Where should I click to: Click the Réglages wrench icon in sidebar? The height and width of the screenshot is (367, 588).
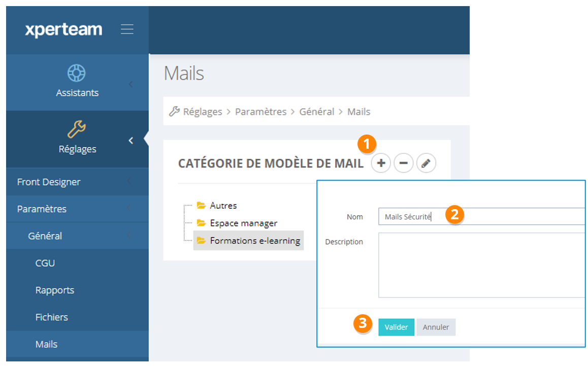tap(77, 129)
